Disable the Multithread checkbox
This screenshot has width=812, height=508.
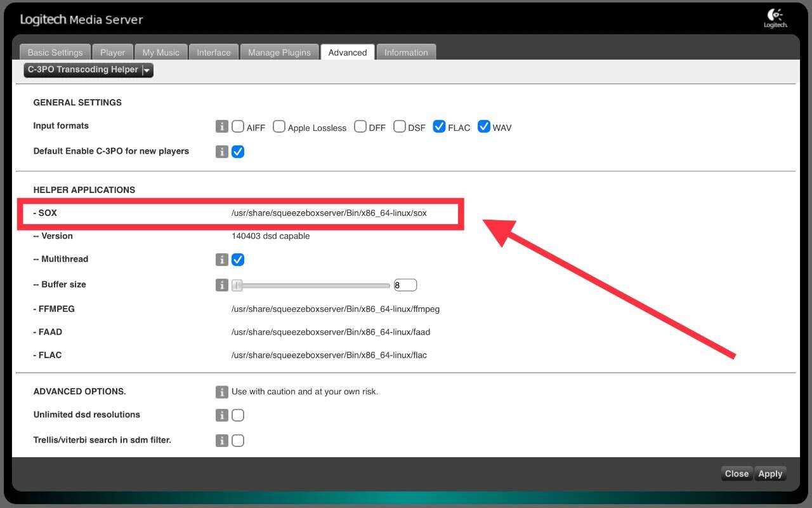[x=238, y=260]
